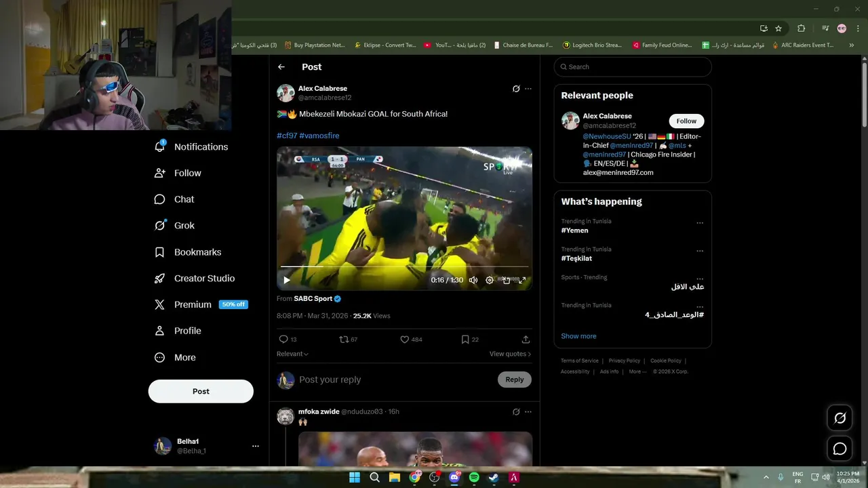This screenshot has height=488, width=868.
Task: Open the Relevant sort dropdown
Action: coord(292,354)
